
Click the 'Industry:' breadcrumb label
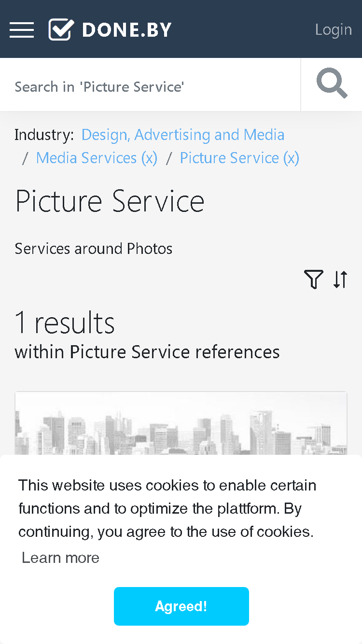(x=44, y=135)
